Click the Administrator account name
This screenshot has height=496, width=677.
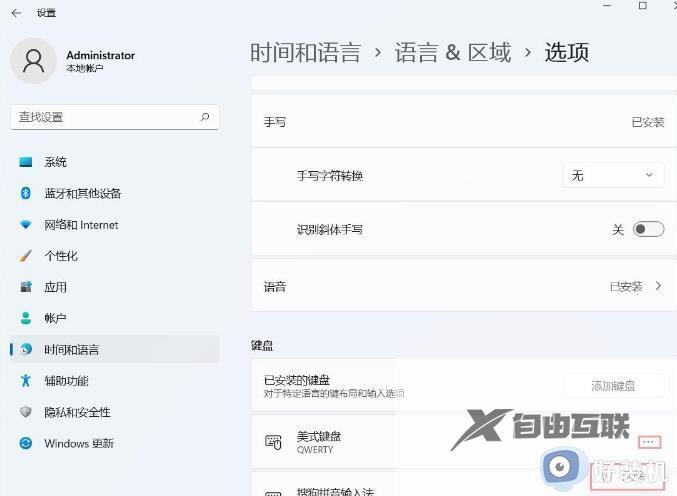pos(101,55)
